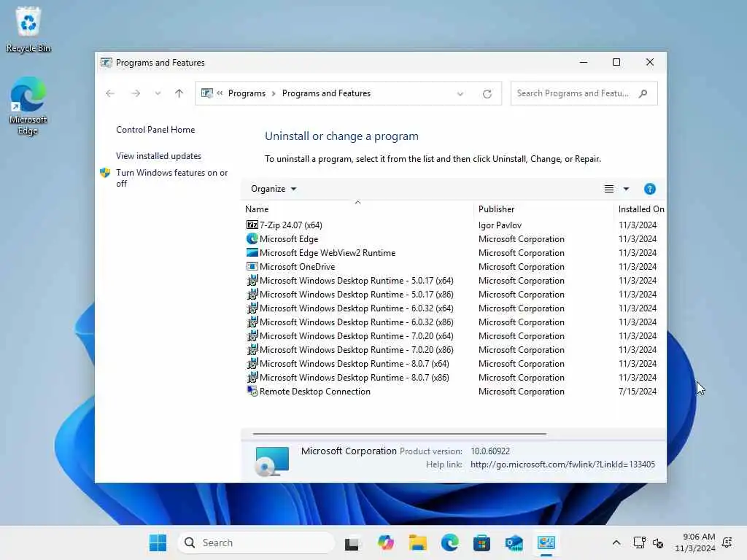Sort by the Installed On column header
The width and height of the screenshot is (747, 560).
[x=640, y=209]
